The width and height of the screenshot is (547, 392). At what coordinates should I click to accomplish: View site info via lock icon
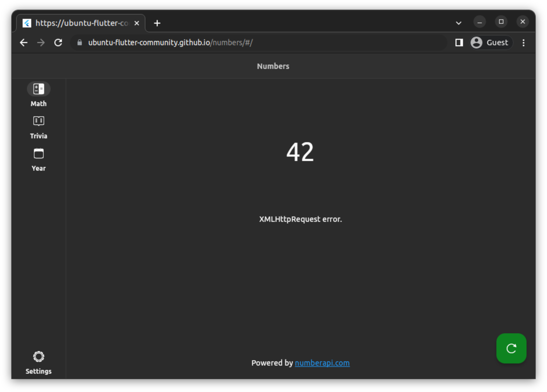[79, 43]
